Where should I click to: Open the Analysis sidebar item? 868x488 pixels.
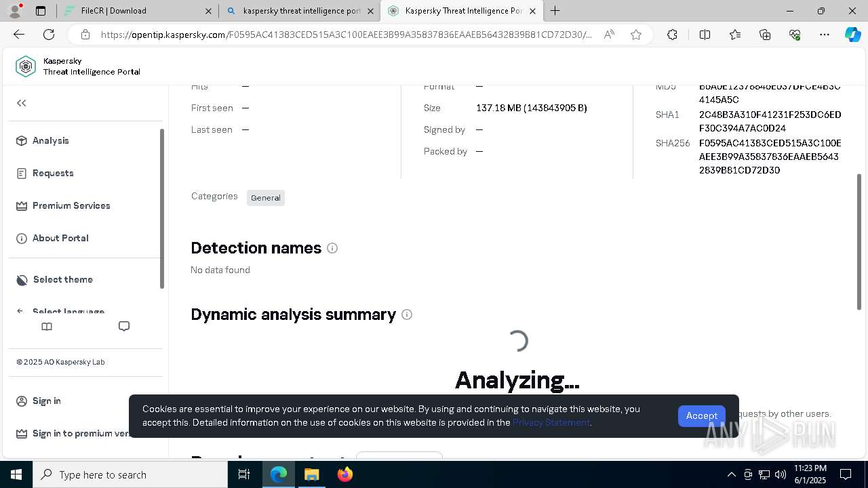click(x=43, y=140)
